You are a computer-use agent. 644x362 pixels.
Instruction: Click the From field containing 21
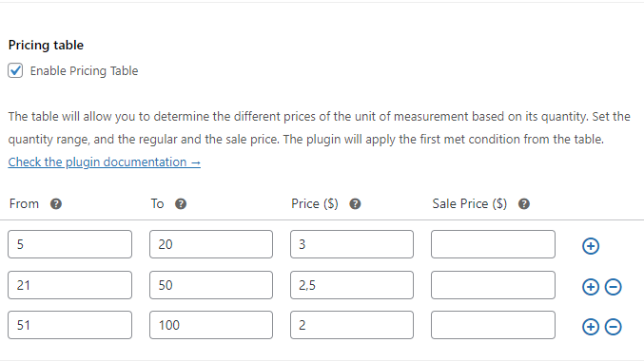(69, 285)
